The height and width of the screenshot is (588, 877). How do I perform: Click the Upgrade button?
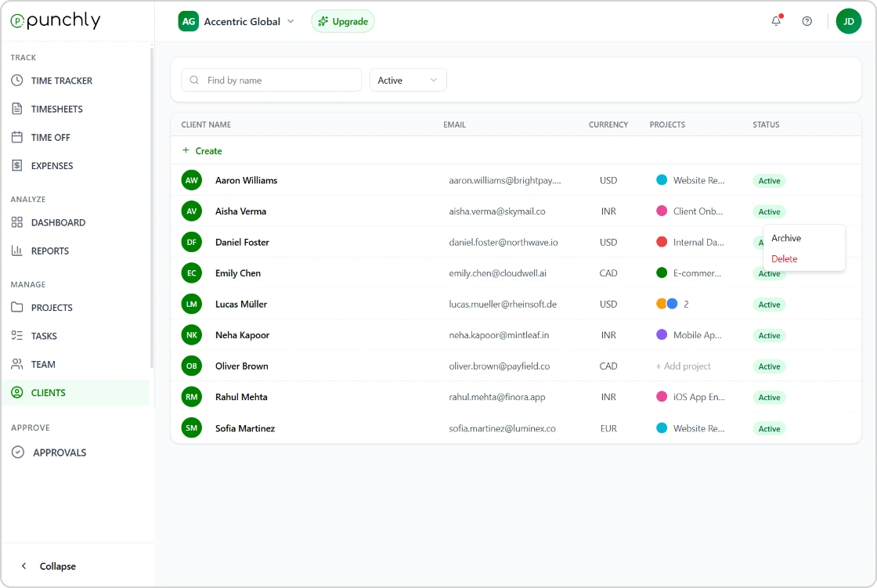(343, 21)
